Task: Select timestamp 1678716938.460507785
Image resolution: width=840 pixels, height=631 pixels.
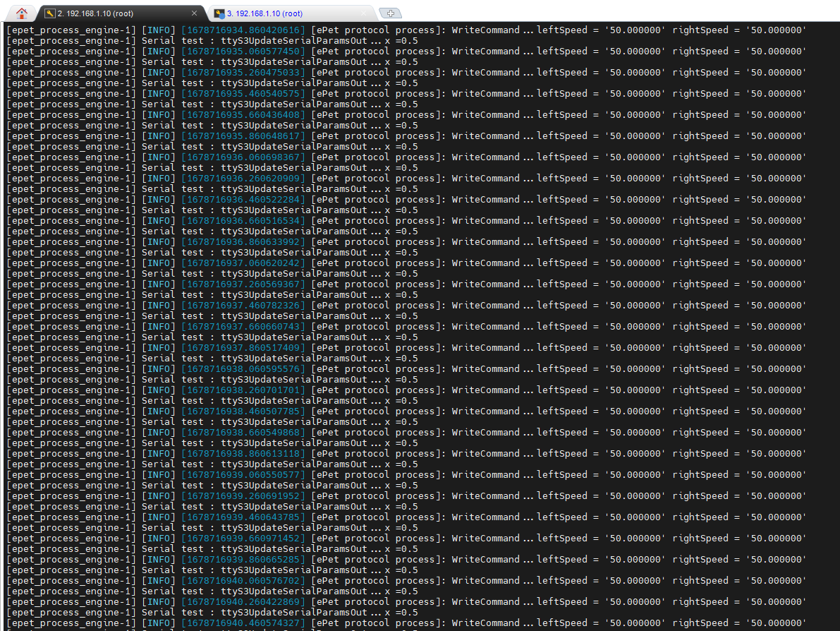Action: 243,411
